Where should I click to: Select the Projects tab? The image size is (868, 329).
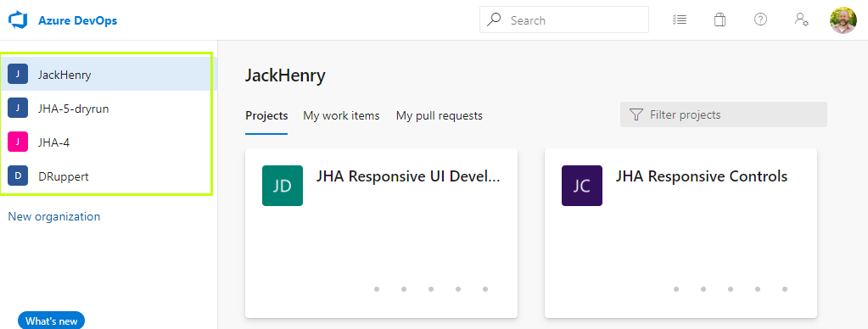tap(266, 115)
